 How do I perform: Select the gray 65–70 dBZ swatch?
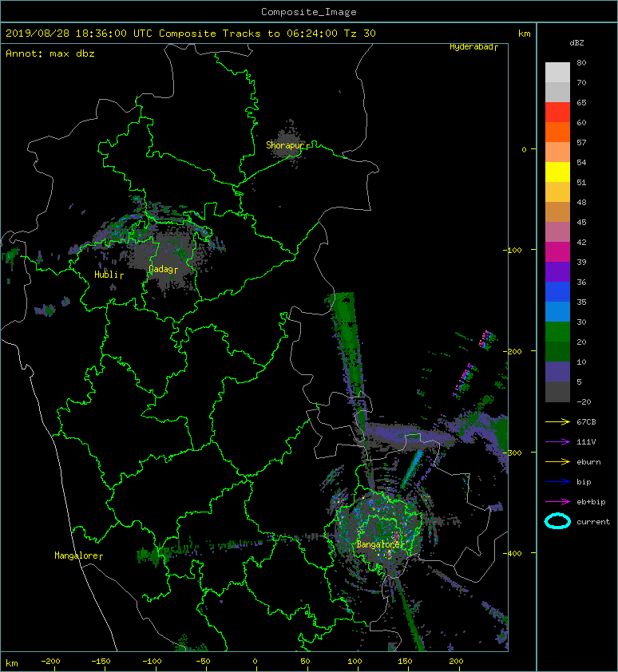[x=557, y=92]
